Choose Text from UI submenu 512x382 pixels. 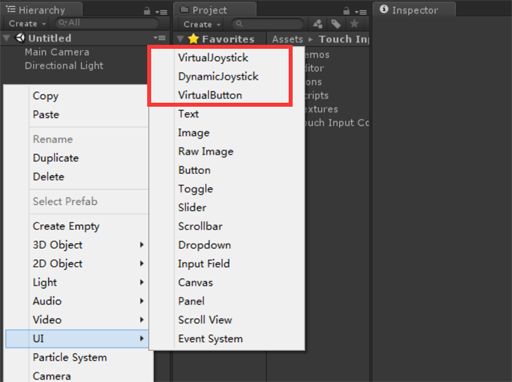point(188,114)
